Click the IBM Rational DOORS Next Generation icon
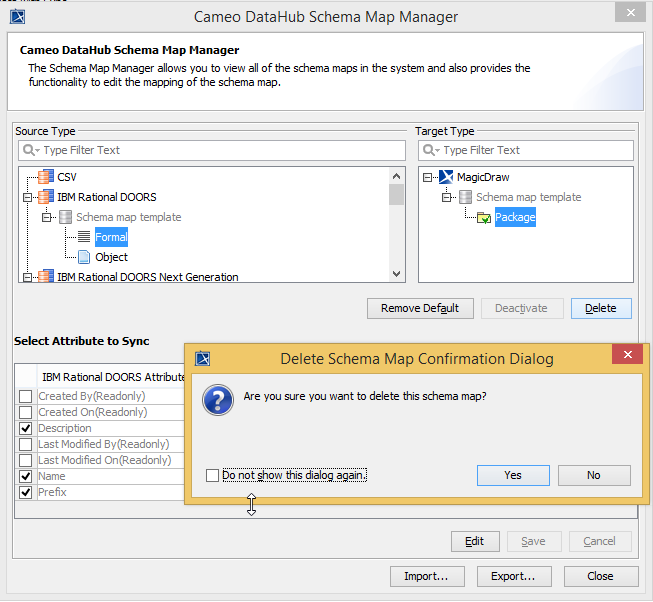This screenshot has height=602, width=653. 46,277
